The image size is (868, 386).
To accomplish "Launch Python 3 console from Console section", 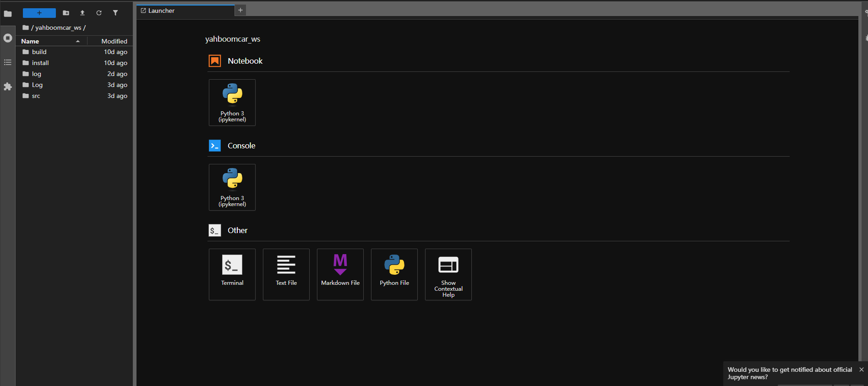I will pos(232,187).
